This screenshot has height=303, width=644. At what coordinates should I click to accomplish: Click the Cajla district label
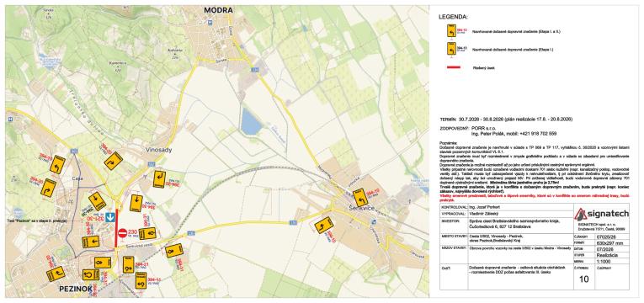[77, 178]
